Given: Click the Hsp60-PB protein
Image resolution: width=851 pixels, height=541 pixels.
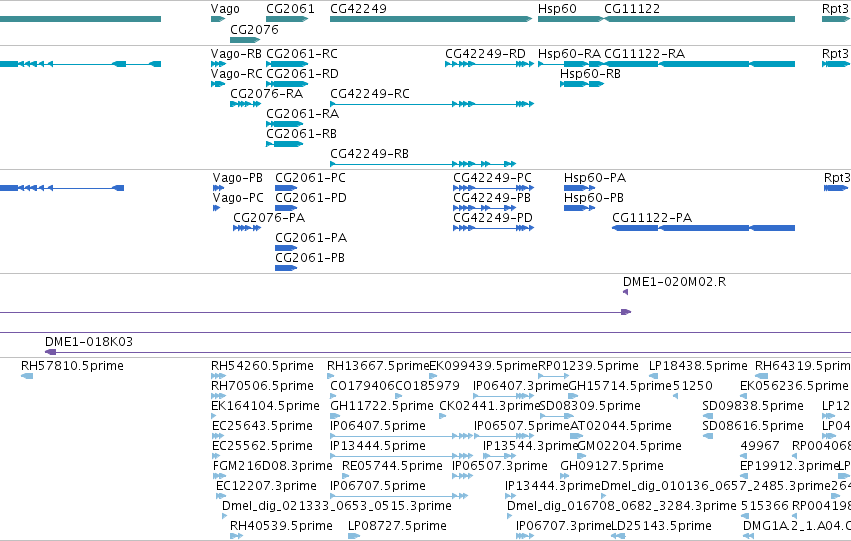Looking at the screenshot, I should click(x=580, y=208).
